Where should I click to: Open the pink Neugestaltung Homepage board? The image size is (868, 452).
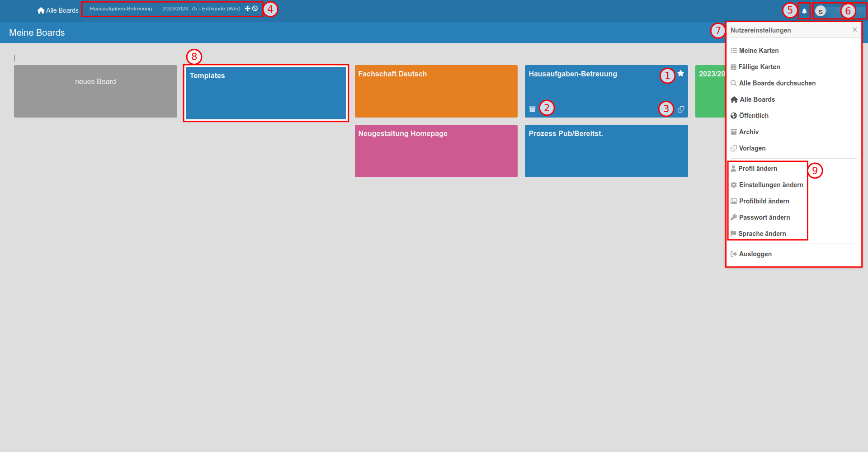436,151
